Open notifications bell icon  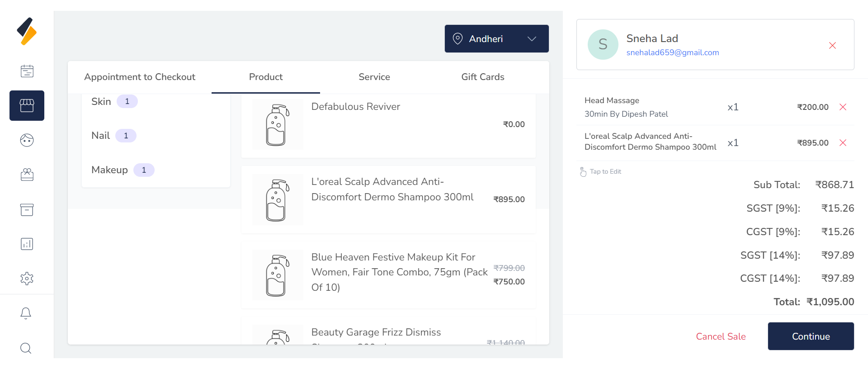(26, 313)
